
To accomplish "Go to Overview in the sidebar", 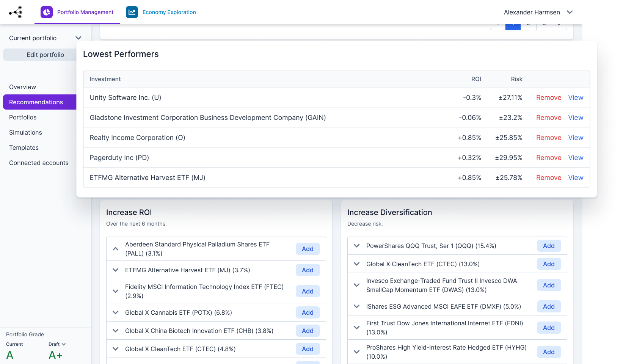I will [23, 87].
